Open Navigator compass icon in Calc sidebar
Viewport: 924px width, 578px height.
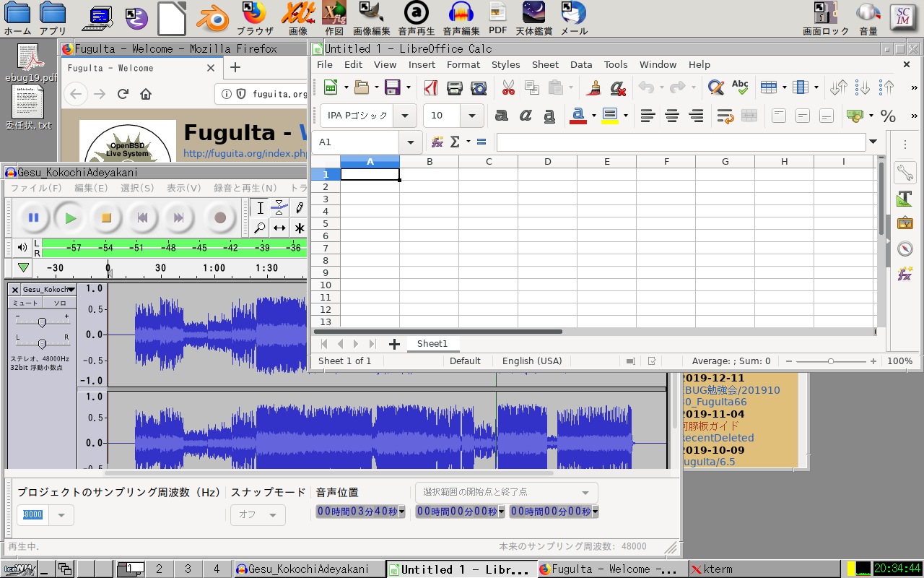tap(905, 249)
